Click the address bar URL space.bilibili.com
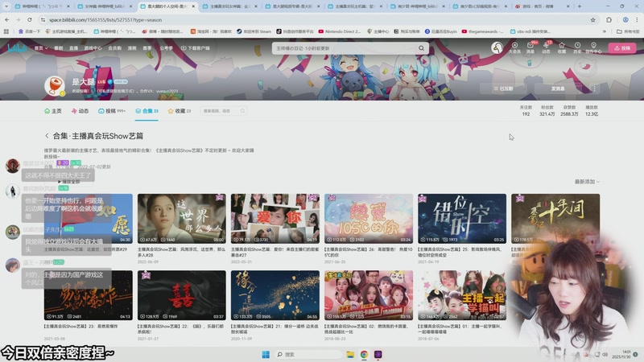644x362 pixels. [x=105, y=19]
